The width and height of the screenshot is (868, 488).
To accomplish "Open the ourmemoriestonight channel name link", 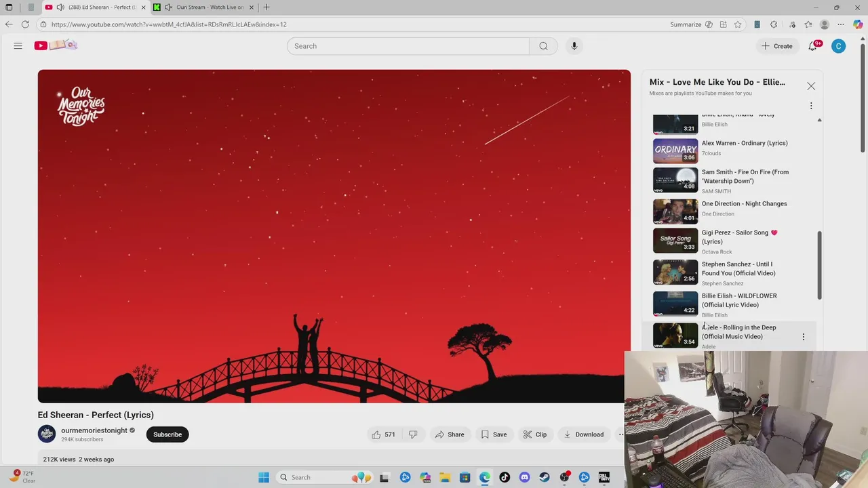I will (94, 430).
